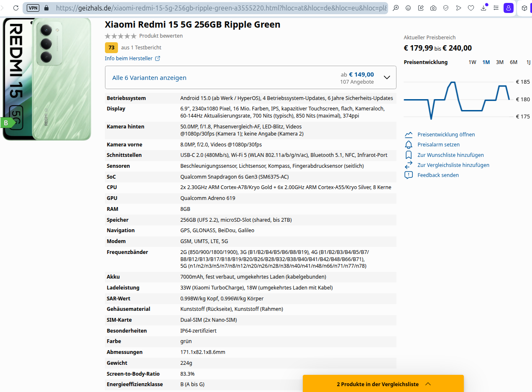The width and height of the screenshot is (532, 392).
Task: Click the feedback speech-bubble icon
Action: pos(409,175)
